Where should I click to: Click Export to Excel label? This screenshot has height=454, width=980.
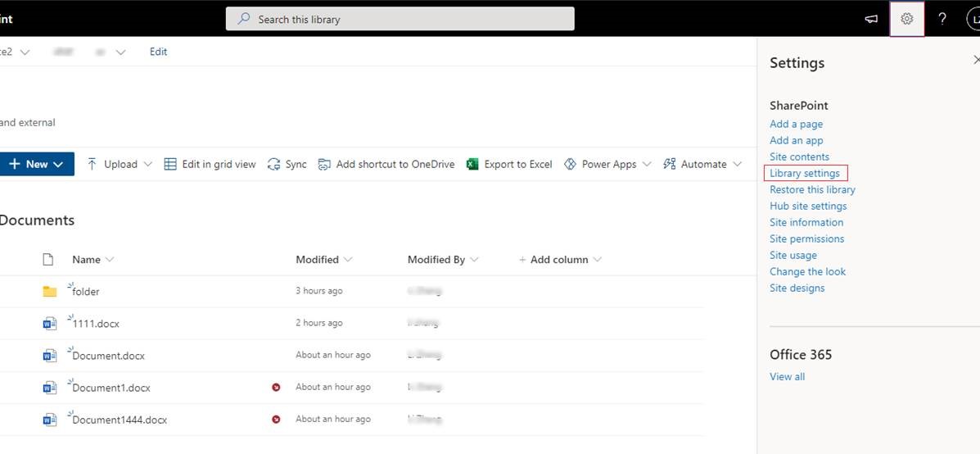(x=518, y=165)
